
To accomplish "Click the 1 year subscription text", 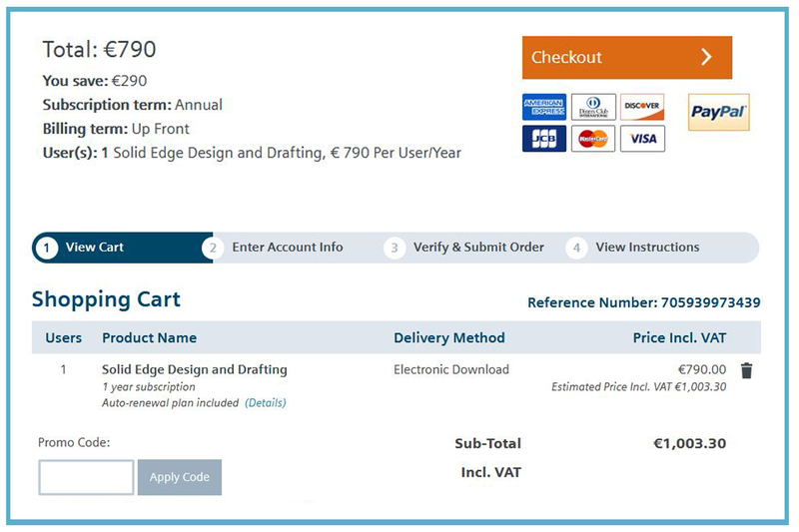I will pos(148,387).
